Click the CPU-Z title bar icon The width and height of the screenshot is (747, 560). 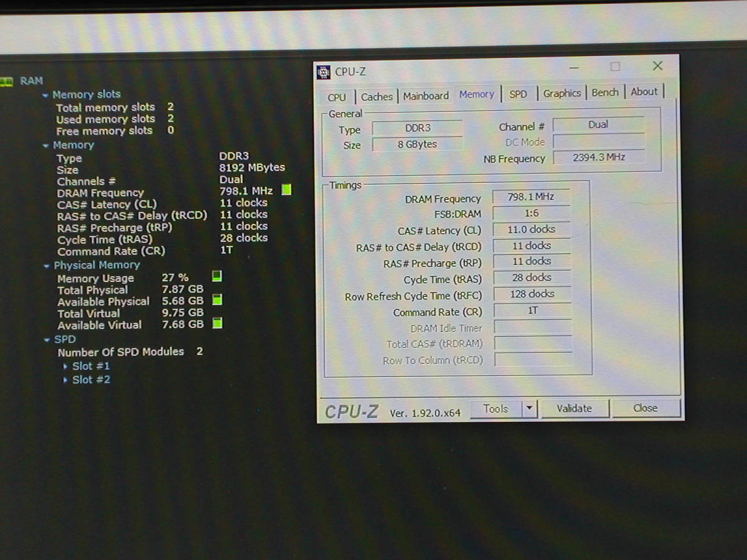coord(324,72)
